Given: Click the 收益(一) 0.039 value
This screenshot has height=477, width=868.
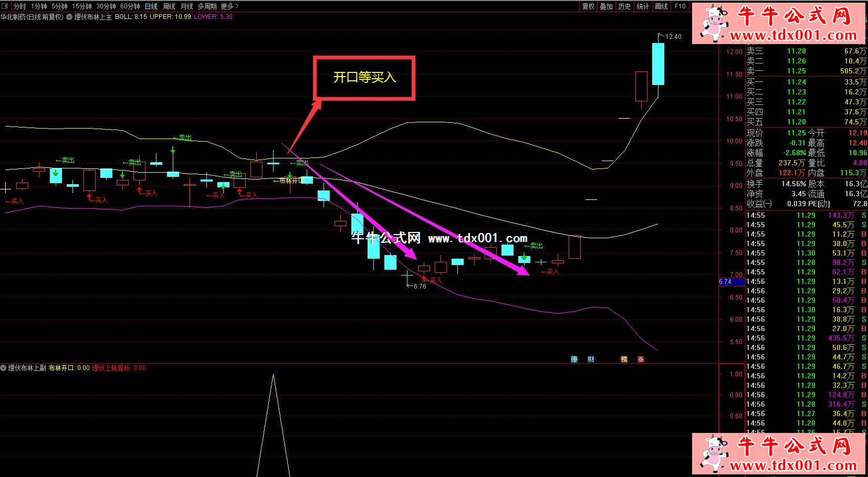Looking at the screenshot, I should tap(797, 204).
